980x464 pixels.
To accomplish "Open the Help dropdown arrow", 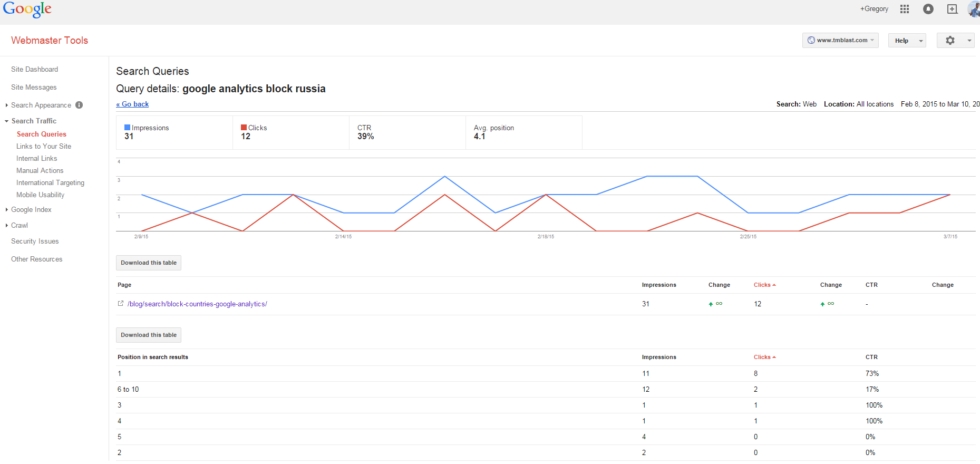I will [921, 41].
